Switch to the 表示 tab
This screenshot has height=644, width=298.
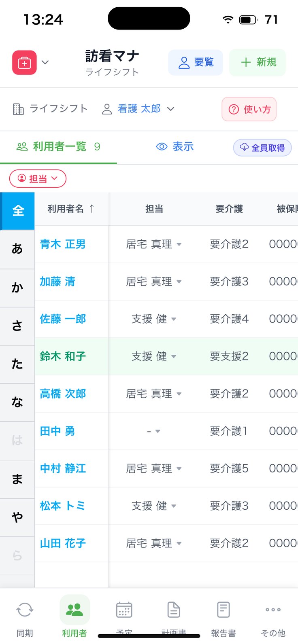pyautogui.click(x=175, y=146)
